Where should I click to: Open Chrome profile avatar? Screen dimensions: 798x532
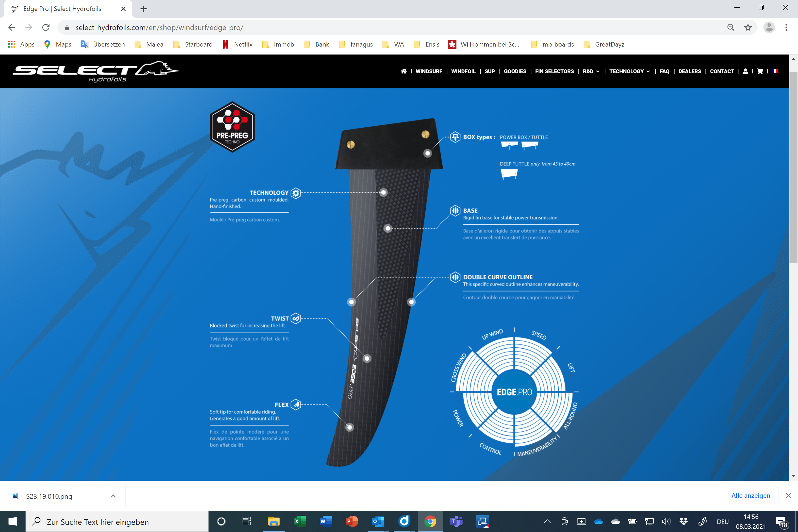click(x=769, y=27)
